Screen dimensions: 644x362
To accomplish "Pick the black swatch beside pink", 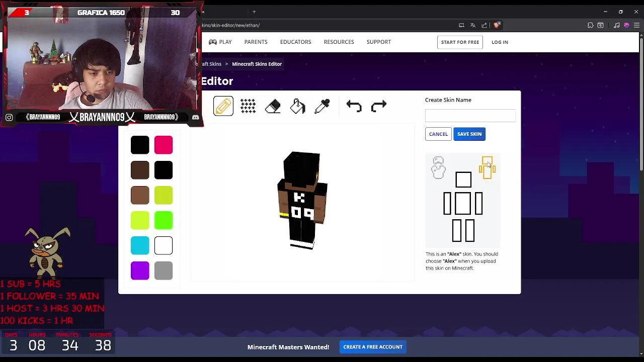I will (140, 145).
